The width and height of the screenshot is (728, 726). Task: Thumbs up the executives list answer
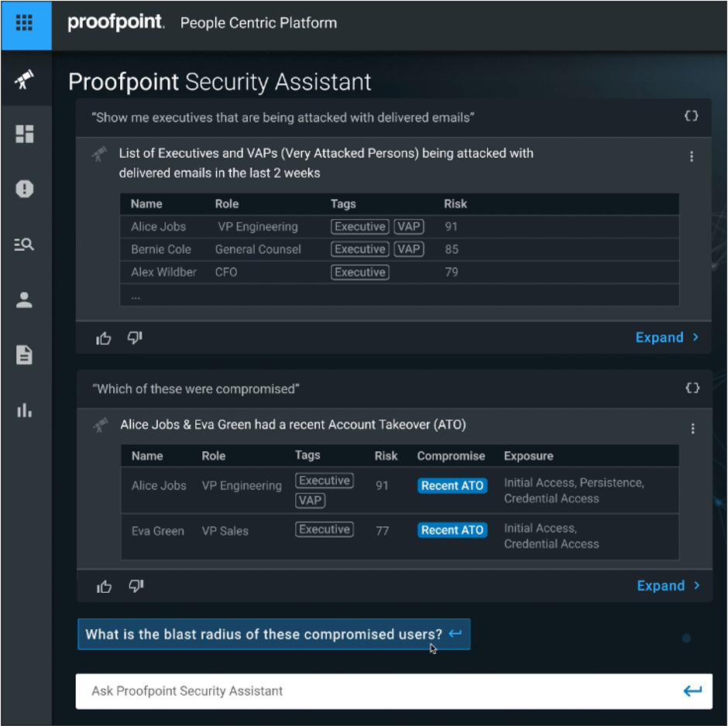(x=103, y=339)
